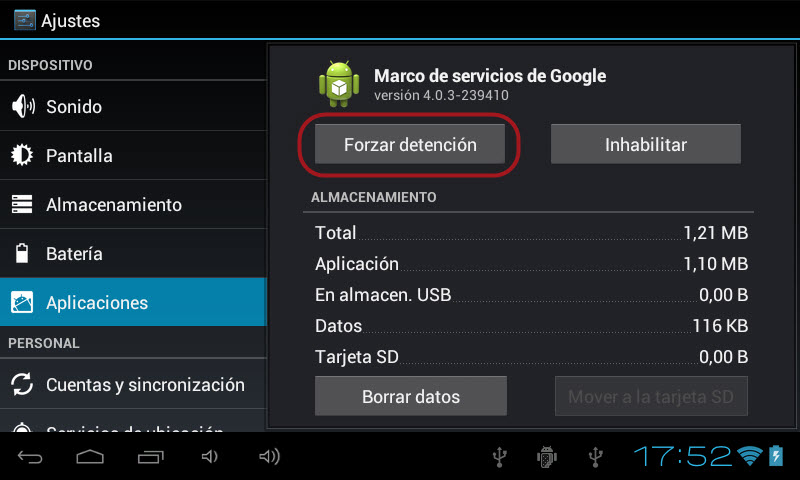This screenshot has width=800, height=480.
Task: Lower volume with the small speaker icon
Action: (x=210, y=456)
